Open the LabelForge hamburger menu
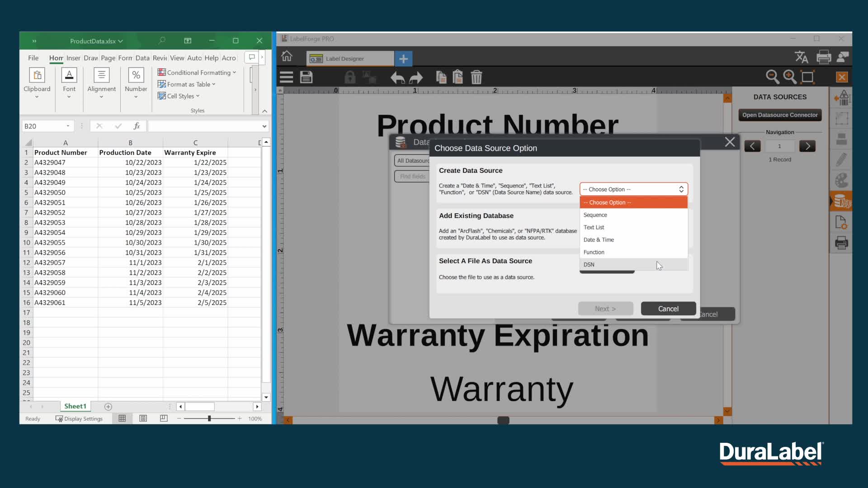868x488 pixels. (x=286, y=77)
